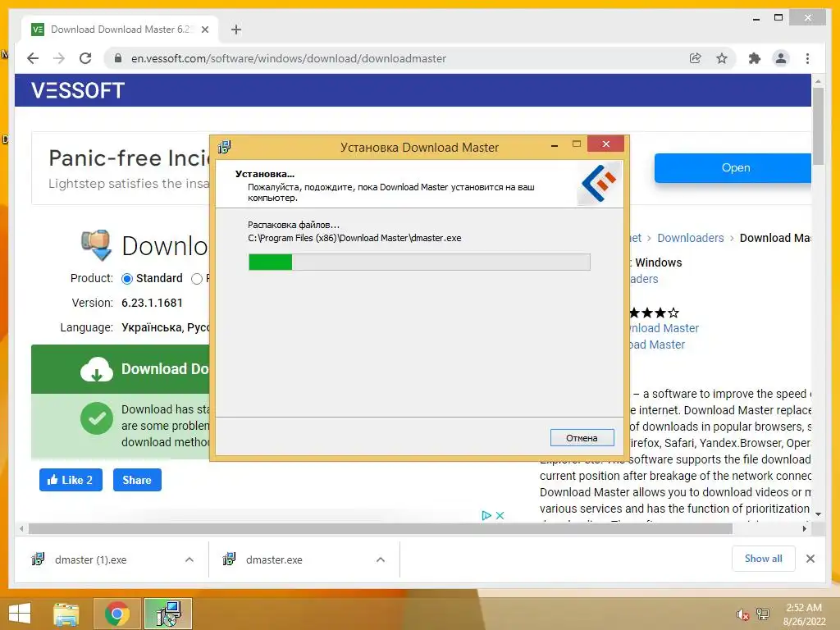The width and height of the screenshot is (840, 630).
Task: Click the installer taskbar icon
Action: click(x=168, y=614)
